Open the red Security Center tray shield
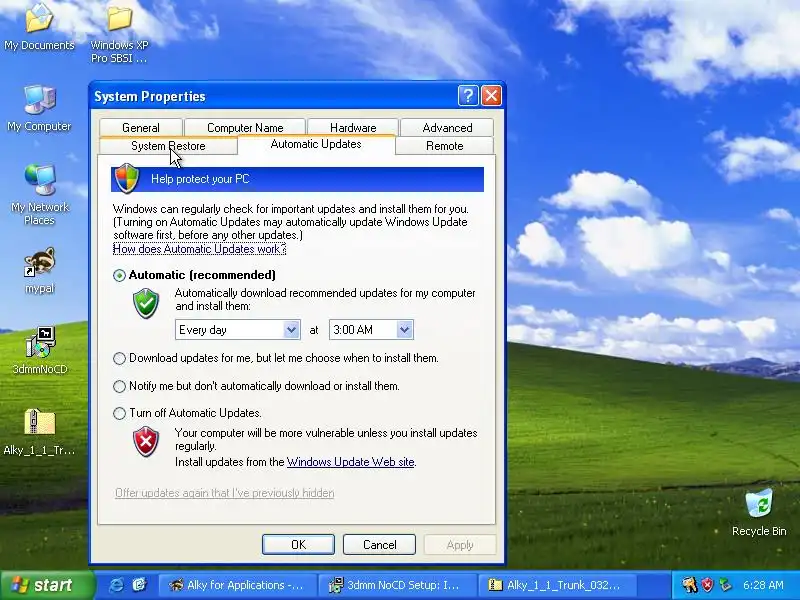Image resolution: width=800 pixels, height=600 pixels. [707, 585]
